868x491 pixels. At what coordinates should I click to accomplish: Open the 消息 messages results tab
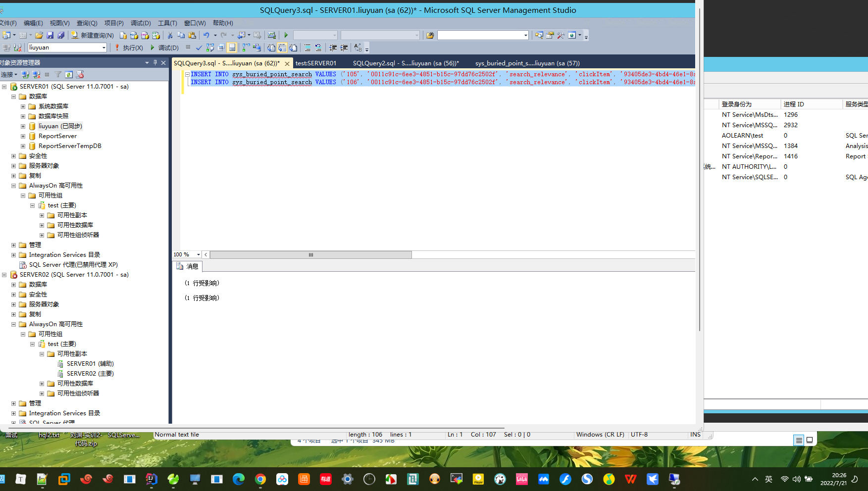[188, 266]
